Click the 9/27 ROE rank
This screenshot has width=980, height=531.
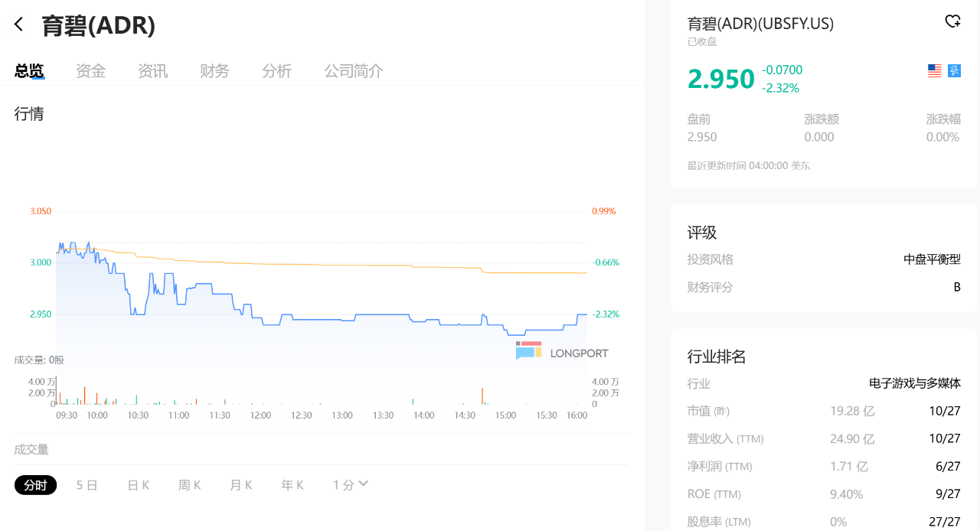coord(948,494)
